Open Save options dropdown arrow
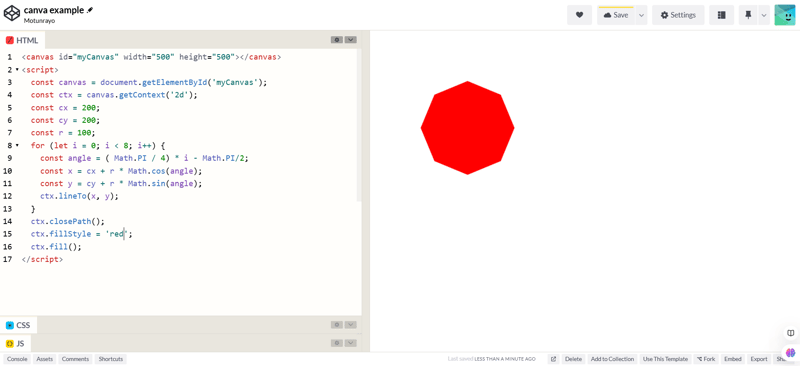 (x=641, y=15)
